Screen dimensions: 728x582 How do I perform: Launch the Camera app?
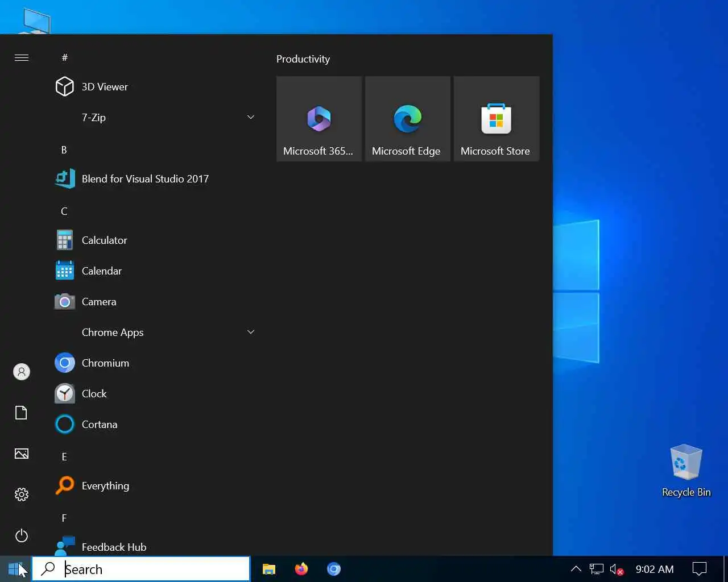coord(155,302)
